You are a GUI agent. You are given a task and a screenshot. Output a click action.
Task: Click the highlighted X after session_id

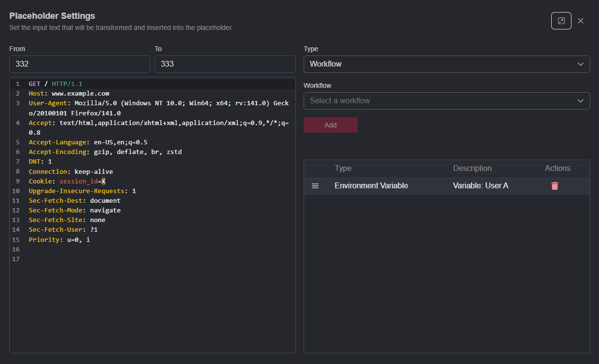[104, 181]
